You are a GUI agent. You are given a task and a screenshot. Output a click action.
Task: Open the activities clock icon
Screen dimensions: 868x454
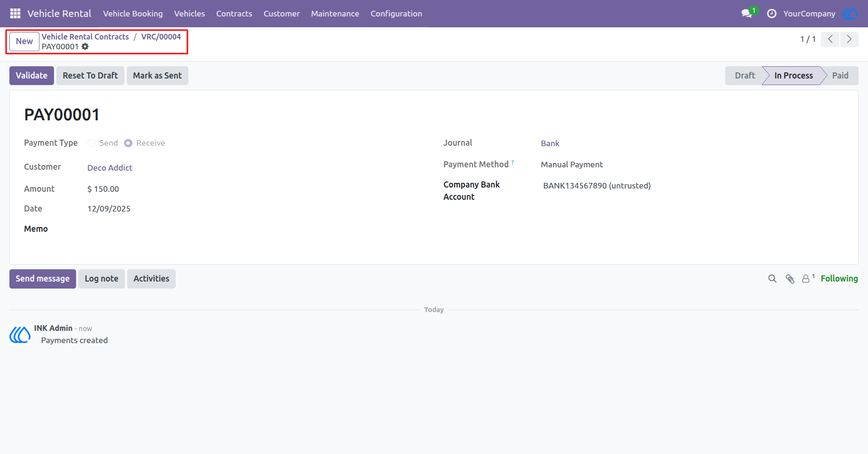tap(772, 14)
